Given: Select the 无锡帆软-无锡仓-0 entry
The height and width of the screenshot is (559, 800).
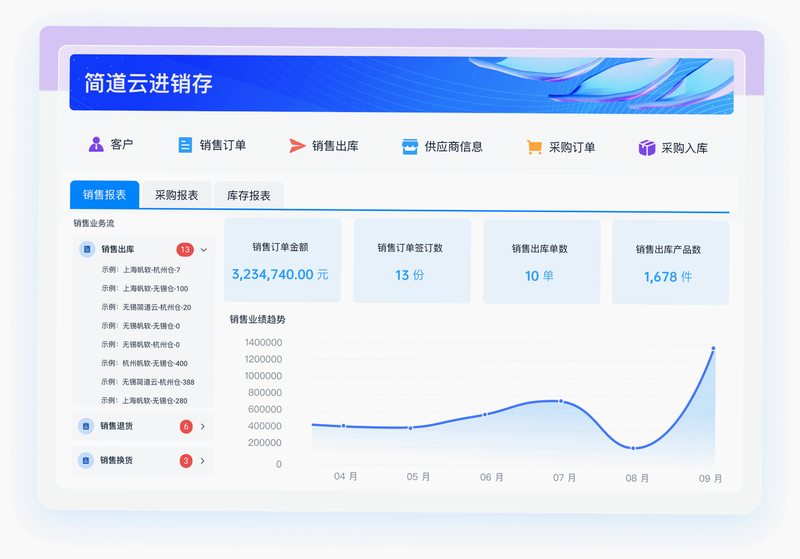Looking at the screenshot, I should (141, 326).
